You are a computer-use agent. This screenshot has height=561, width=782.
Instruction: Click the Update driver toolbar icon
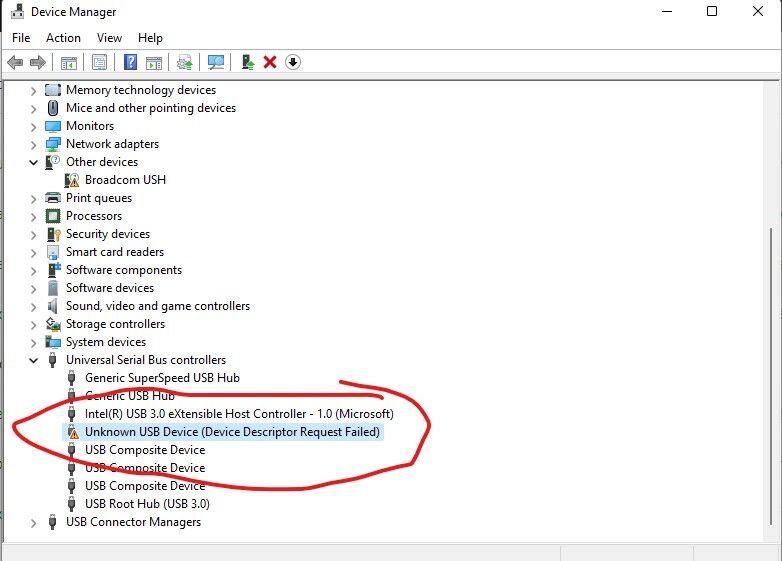pos(185,62)
